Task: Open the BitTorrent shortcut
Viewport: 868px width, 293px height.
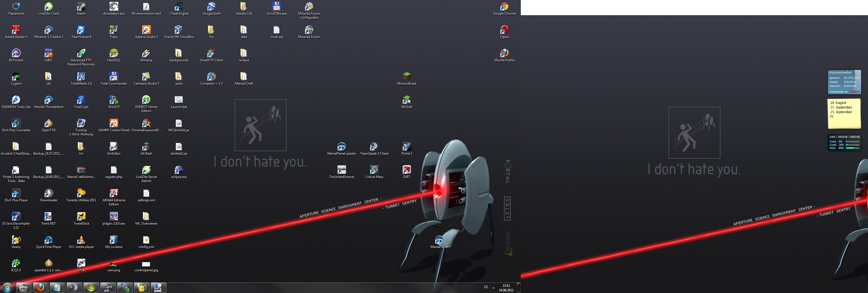Action: coord(16,55)
